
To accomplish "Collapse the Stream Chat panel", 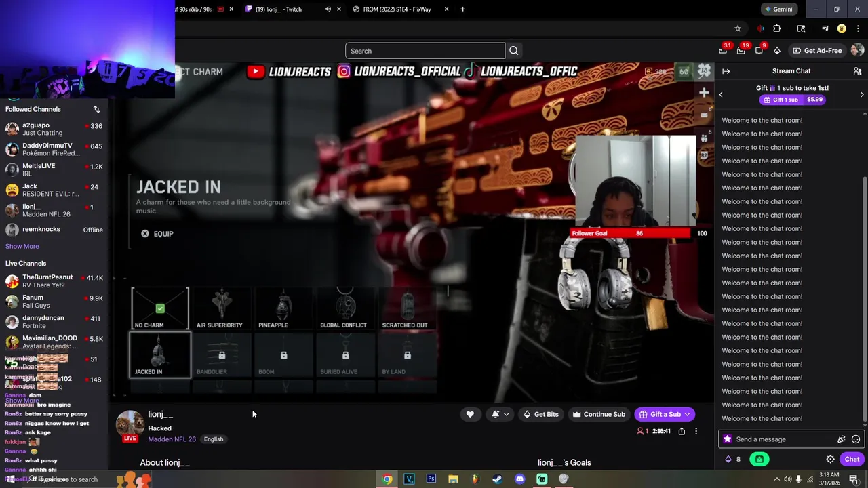I will (x=726, y=71).
